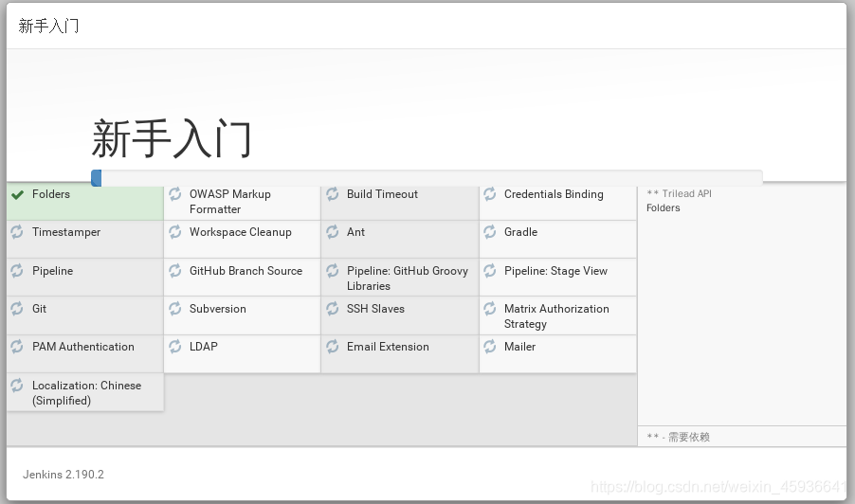Select the Email Extension plugin name
This screenshot has width=855, height=504.
pyautogui.click(x=388, y=347)
